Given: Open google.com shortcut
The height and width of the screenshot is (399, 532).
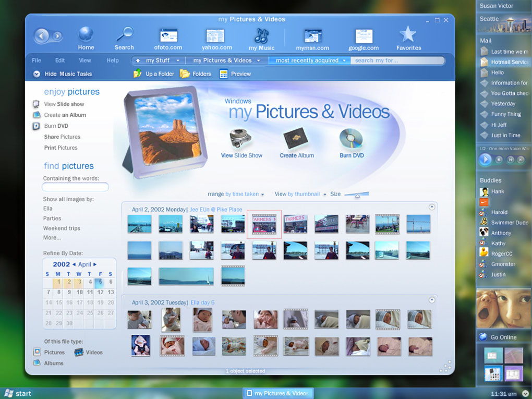Looking at the screenshot, I should 364,39.
